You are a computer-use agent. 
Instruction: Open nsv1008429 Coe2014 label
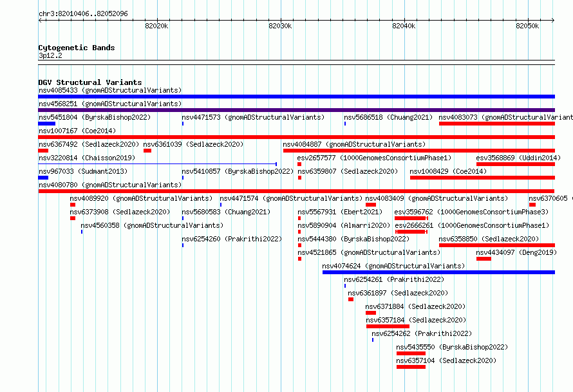click(x=448, y=171)
